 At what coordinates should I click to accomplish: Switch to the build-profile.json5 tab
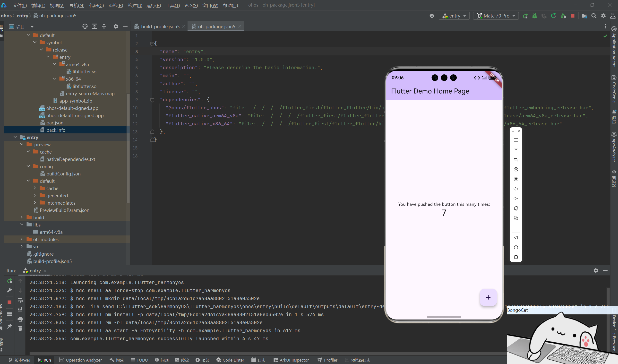coord(160,26)
